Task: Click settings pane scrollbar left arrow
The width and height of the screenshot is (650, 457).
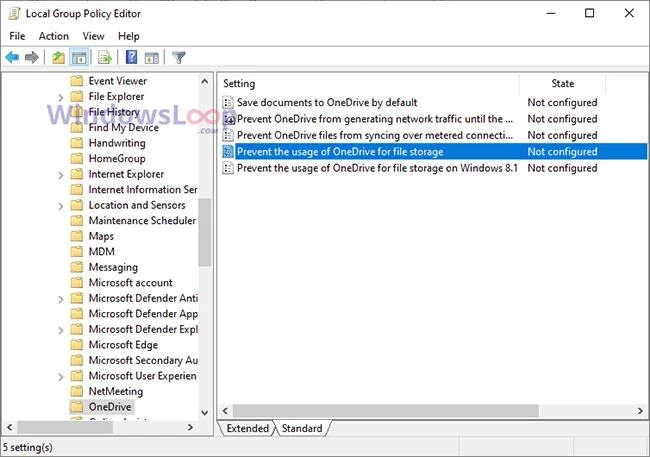Action: coord(225,411)
